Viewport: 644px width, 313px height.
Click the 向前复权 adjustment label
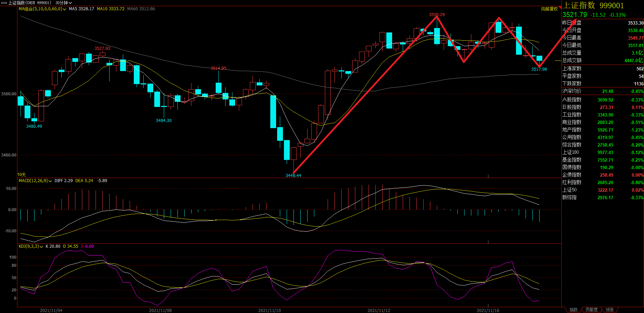(x=549, y=9)
